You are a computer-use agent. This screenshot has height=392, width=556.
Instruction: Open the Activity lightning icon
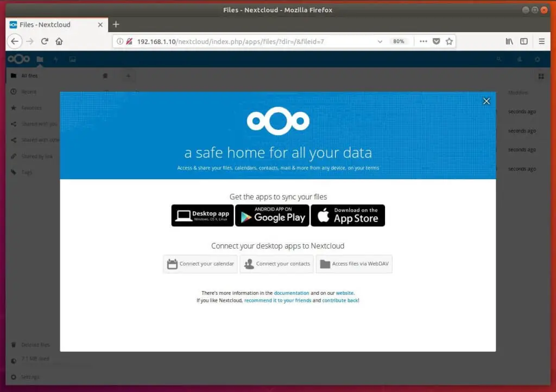click(56, 59)
